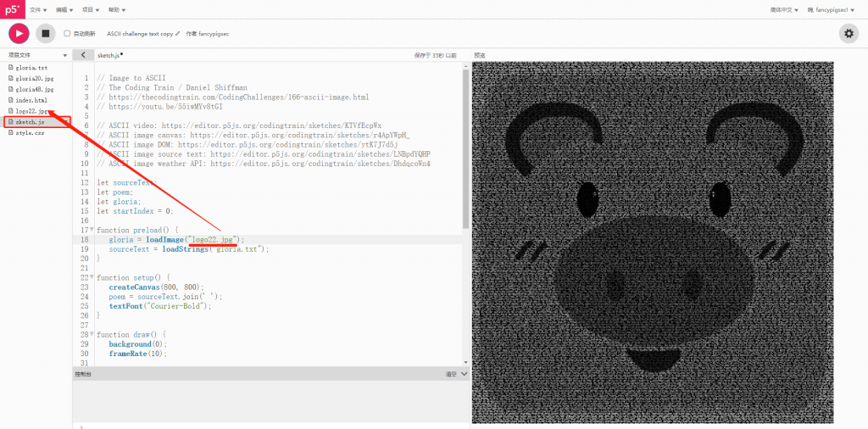Stop the running sketch
This screenshot has width=868, height=429.
coord(46,33)
